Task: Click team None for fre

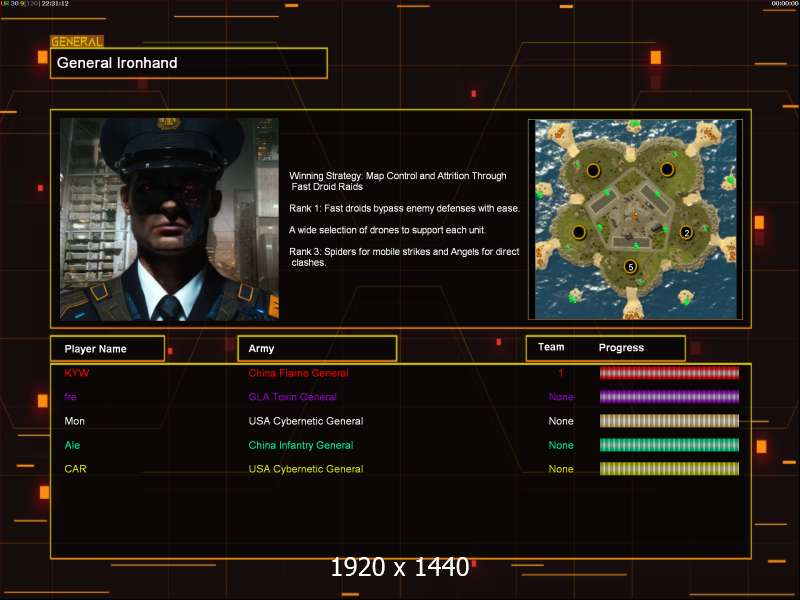Action: (x=561, y=396)
